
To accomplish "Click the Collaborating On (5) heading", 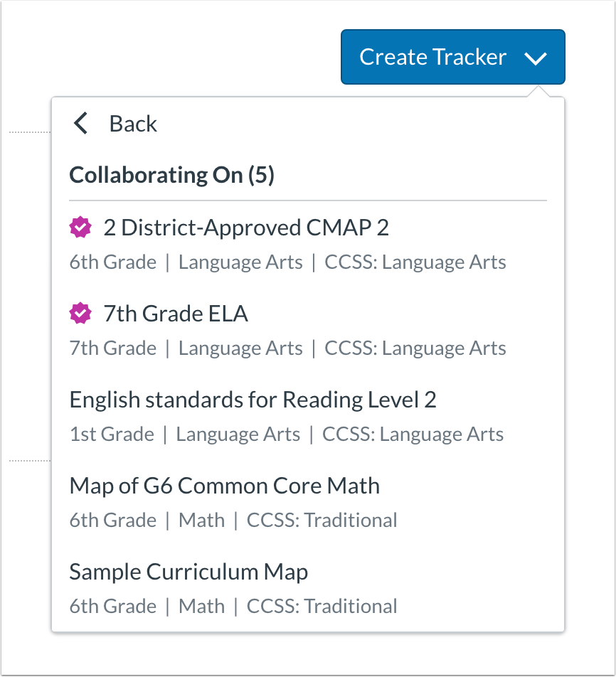I will point(171,175).
